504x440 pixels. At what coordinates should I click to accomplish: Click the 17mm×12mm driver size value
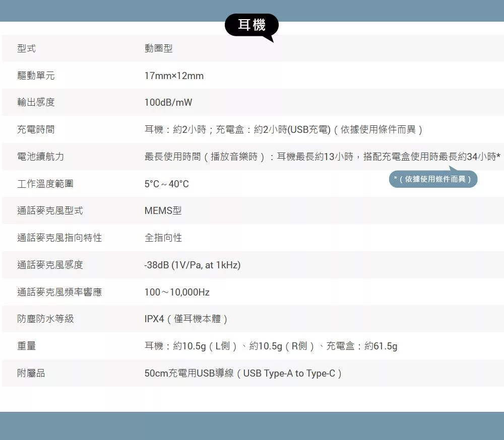coord(174,76)
